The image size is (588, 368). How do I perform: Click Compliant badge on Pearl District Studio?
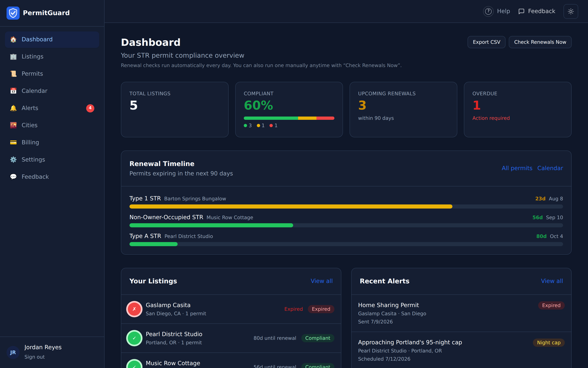coord(317,338)
